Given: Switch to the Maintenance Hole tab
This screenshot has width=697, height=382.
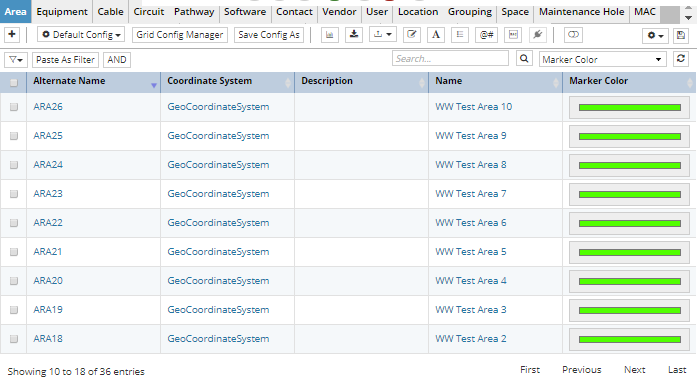Looking at the screenshot, I should (581, 12).
